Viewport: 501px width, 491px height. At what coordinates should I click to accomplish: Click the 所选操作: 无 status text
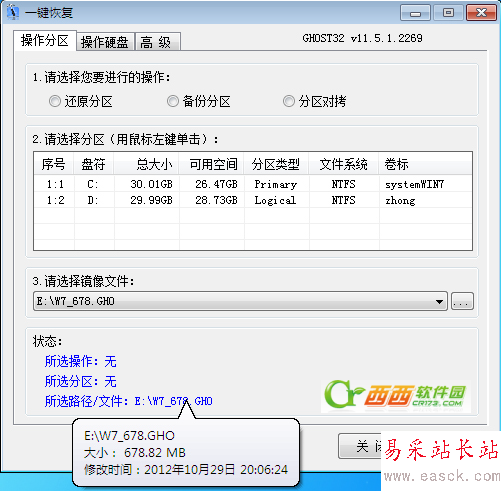pos(80,361)
